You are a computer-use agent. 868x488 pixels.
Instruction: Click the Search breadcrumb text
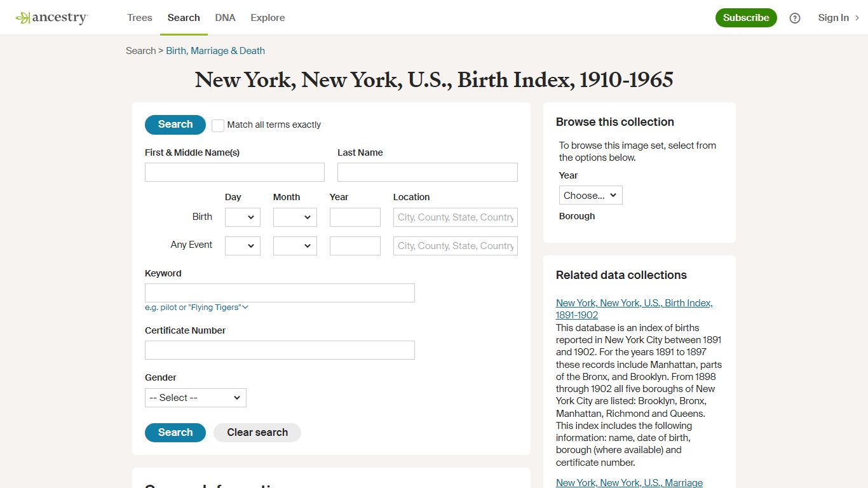tap(140, 51)
